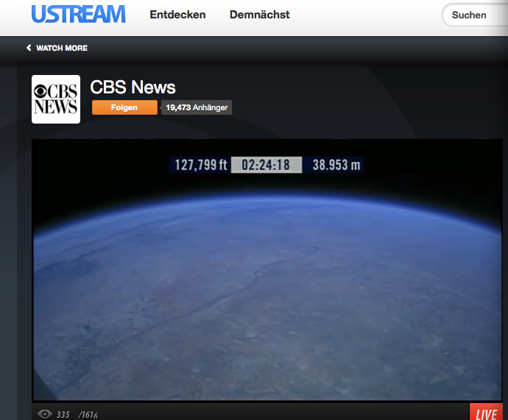Click the /1616 total viewers number

(x=88, y=415)
